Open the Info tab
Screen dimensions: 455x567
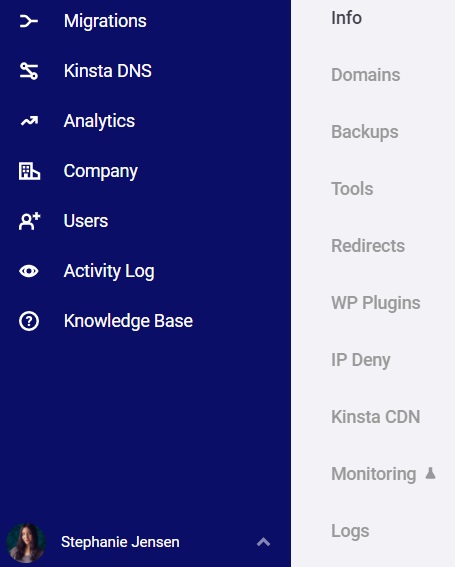tap(346, 18)
